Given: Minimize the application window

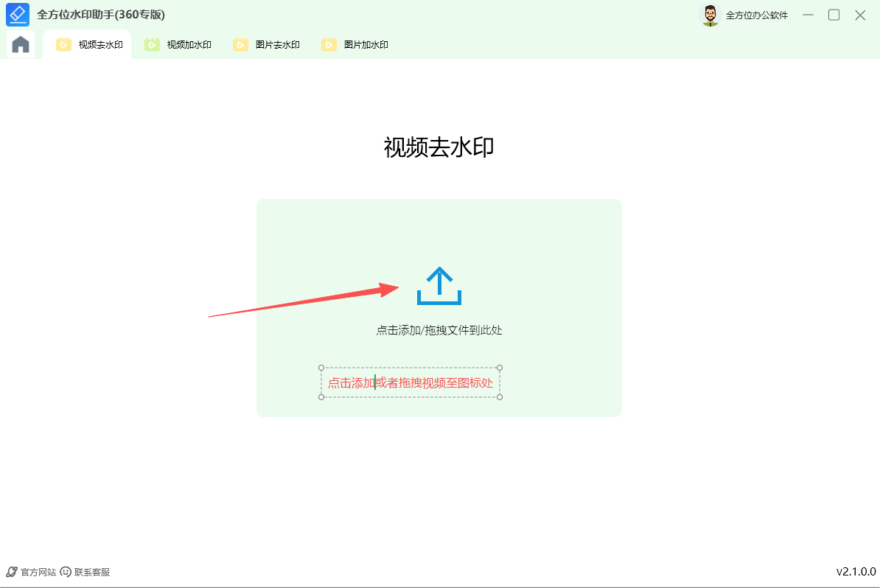Looking at the screenshot, I should coord(808,14).
